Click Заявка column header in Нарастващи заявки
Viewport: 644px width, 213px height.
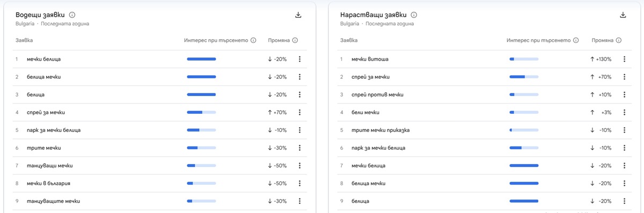pos(349,40)
